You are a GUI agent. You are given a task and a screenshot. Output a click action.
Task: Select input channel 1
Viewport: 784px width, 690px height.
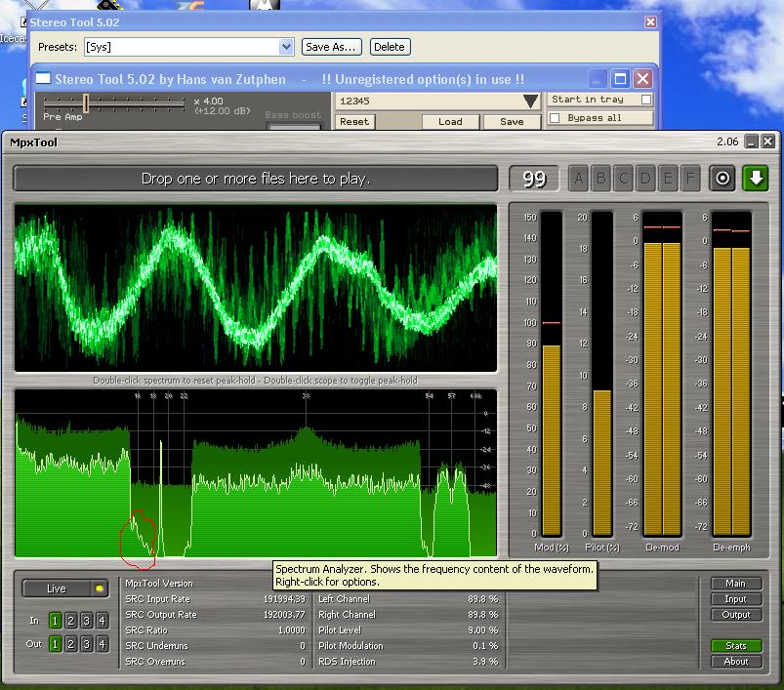[55, 621]
